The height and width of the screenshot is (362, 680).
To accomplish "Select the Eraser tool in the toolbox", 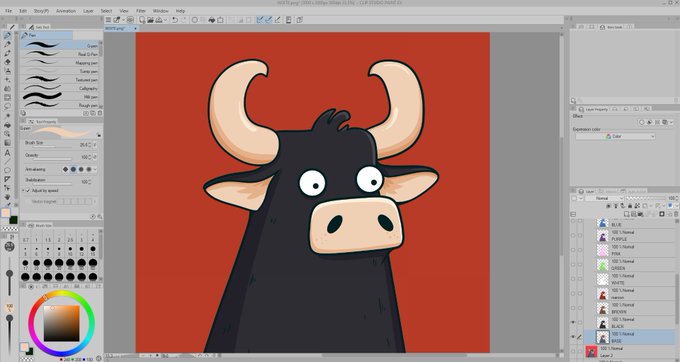I will click(7, 62).
